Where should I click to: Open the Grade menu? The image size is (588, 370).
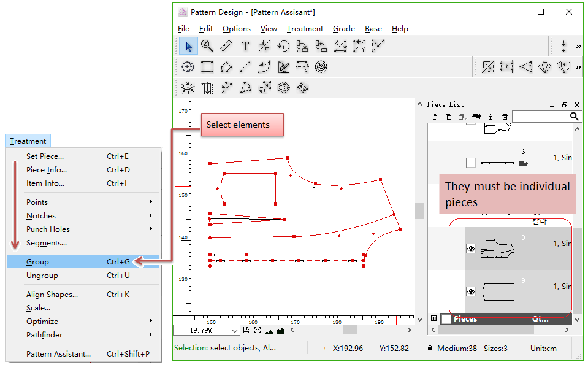(343, 29)
